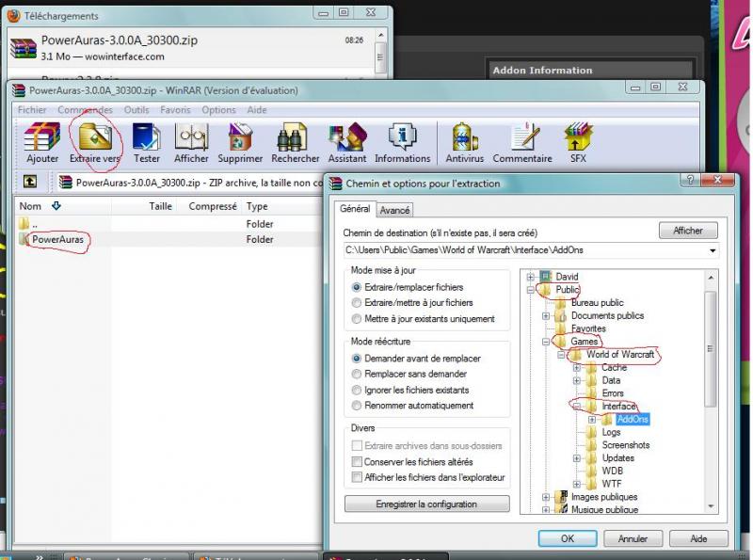Open the Favoris menu
This screenshot has width=753, height=560.
tap(175, 110)
